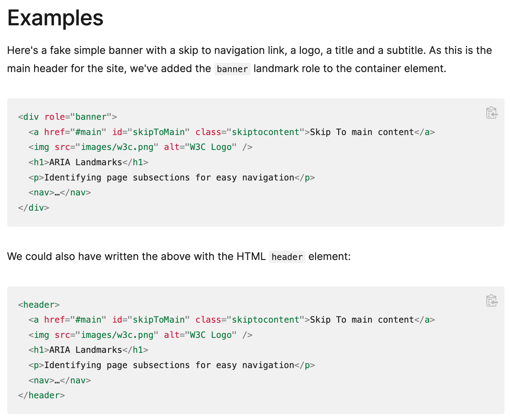Click ARIA Landmarks h1 in first block
Viewport: 510px width, 420px height.
click(x=88, y=162)
